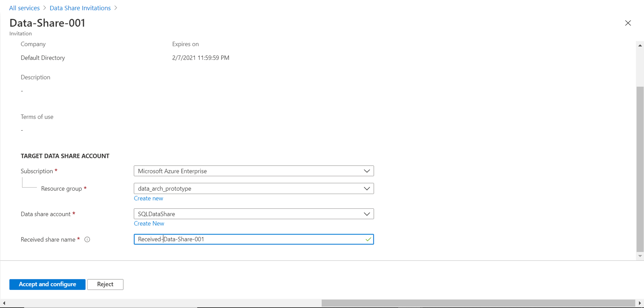The image size is (644, 308).
Task: Click the horizontal scrollbar right arrow
Action: [x=640, y=303]
